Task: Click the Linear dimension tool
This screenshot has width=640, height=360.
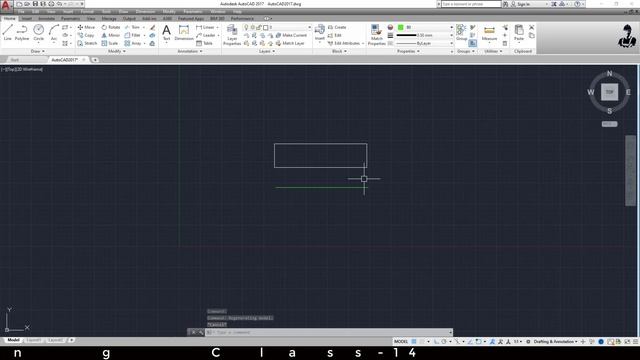Action: (205, 27)
